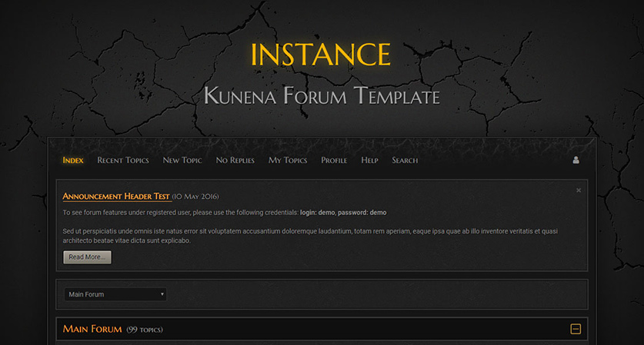Click the (10 May 2016) announcement date

[x=195, y=197]
